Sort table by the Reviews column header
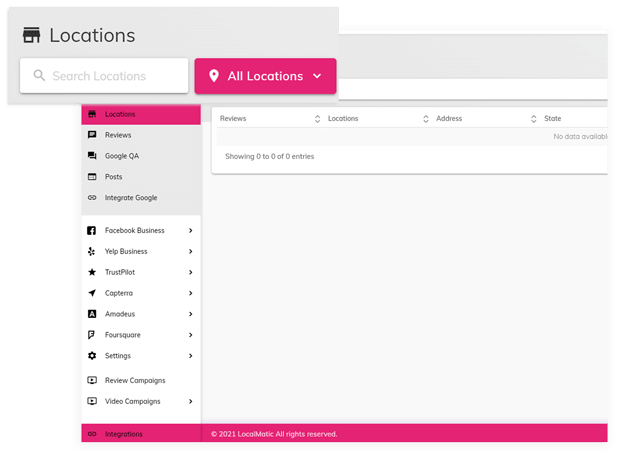This screenshot has height=452, width=624. click(x=233, y=119)
